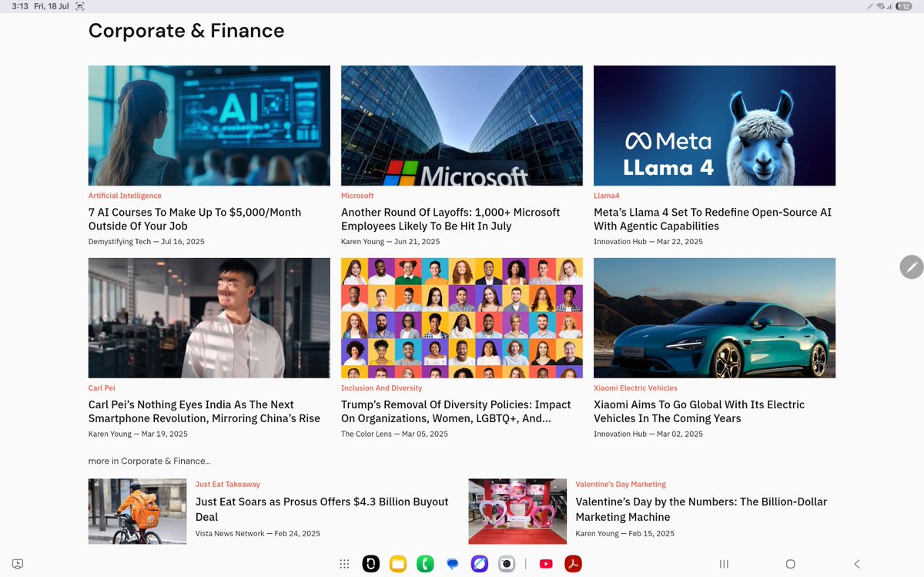Tap the screen-share icon at bottom left
Image resolution: width=924 pixels, height=577 pixels.
point(18,564)
